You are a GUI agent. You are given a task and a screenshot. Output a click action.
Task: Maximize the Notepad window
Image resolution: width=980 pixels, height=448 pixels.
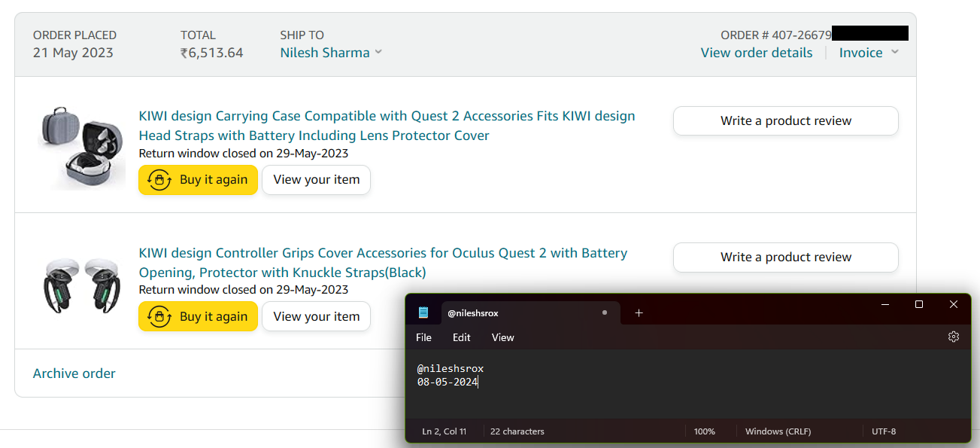click(918, 304)
